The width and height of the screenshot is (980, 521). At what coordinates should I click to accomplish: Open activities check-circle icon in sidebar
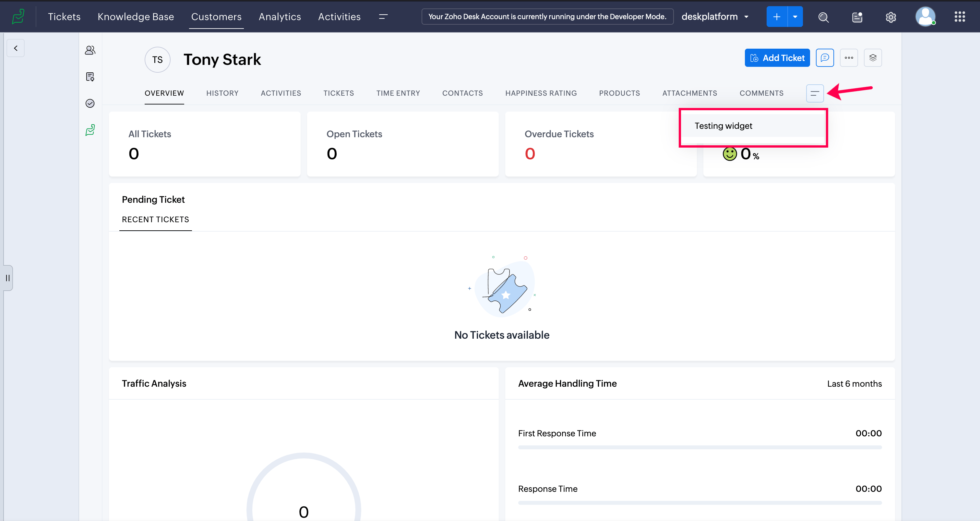pos(90,103)
